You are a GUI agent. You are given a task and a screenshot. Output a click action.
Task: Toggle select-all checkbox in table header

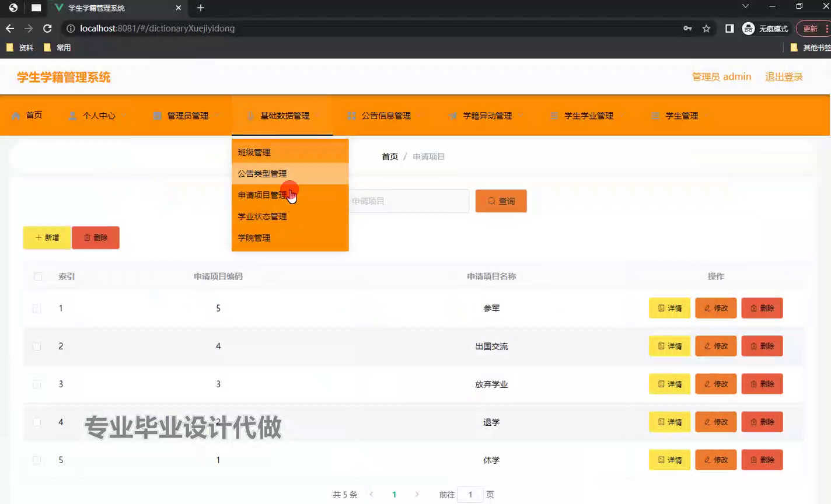[x=38, y=276]
